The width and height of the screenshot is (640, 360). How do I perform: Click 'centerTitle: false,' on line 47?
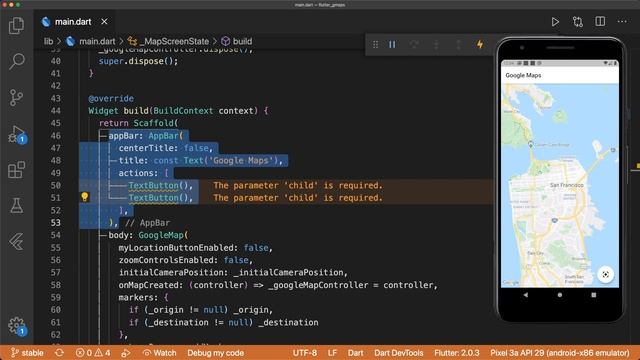click(x=166, y=148)
